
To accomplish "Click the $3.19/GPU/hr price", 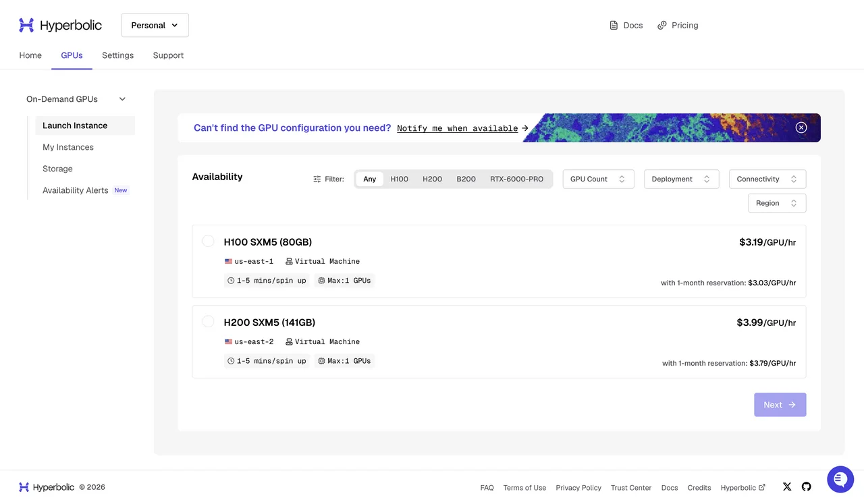I will coord(767,242).
